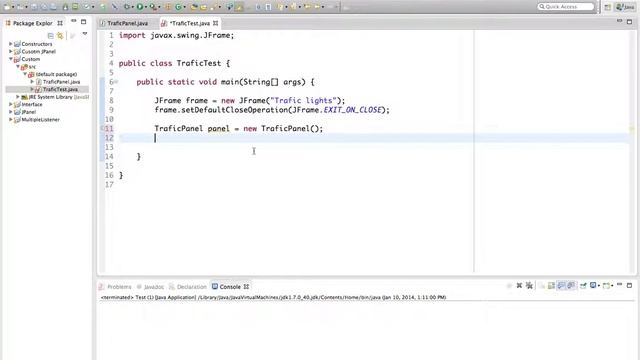Click the warning marker on line 11
This screenshot has height=360, width=640.
click(102, 129)
